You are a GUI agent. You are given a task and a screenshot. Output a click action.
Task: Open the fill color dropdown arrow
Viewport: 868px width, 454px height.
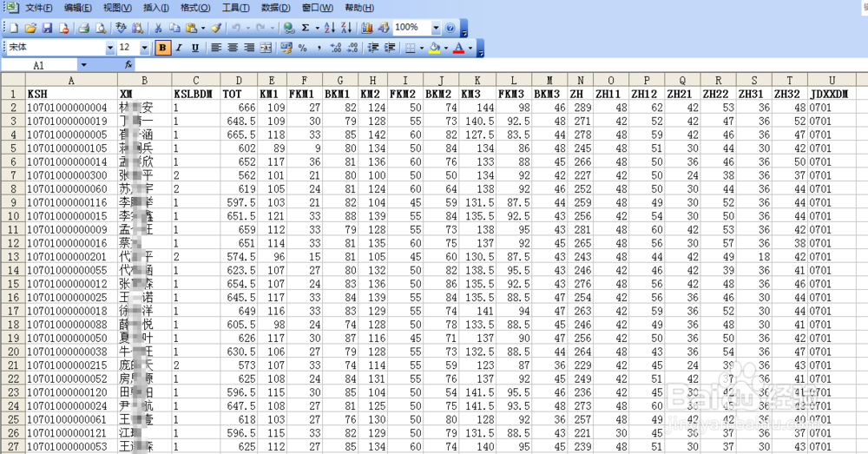(446, 48)
